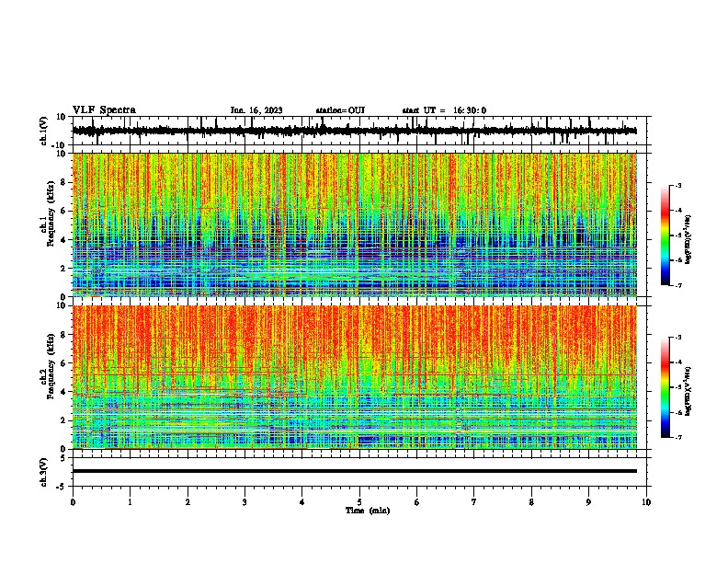Click the "start UT = 16:30: 0" text
728x563 pixels.
444,110
